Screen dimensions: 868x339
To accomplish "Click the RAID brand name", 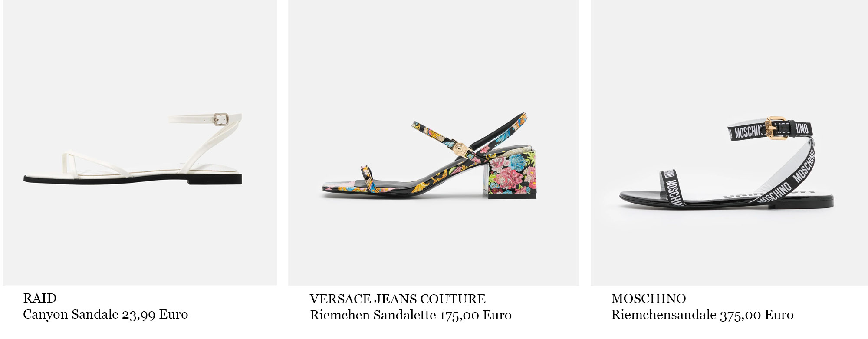I will tap(40, 298).
